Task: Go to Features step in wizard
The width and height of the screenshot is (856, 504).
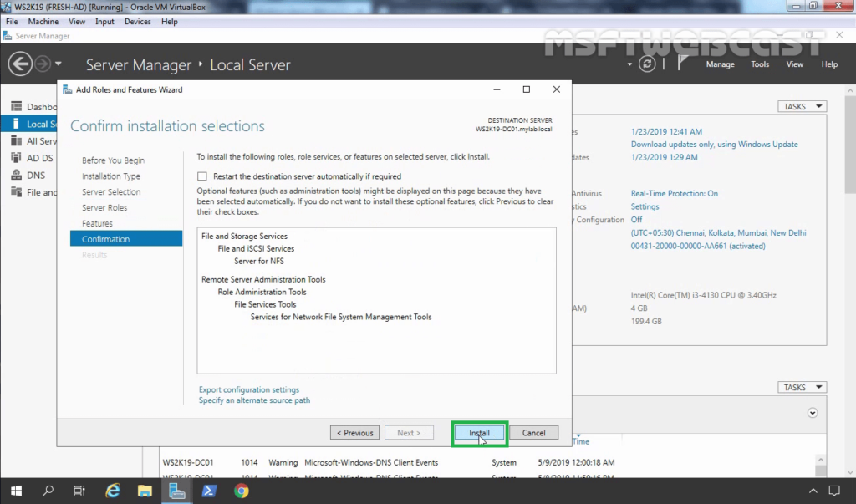Action: coord(97,224)
